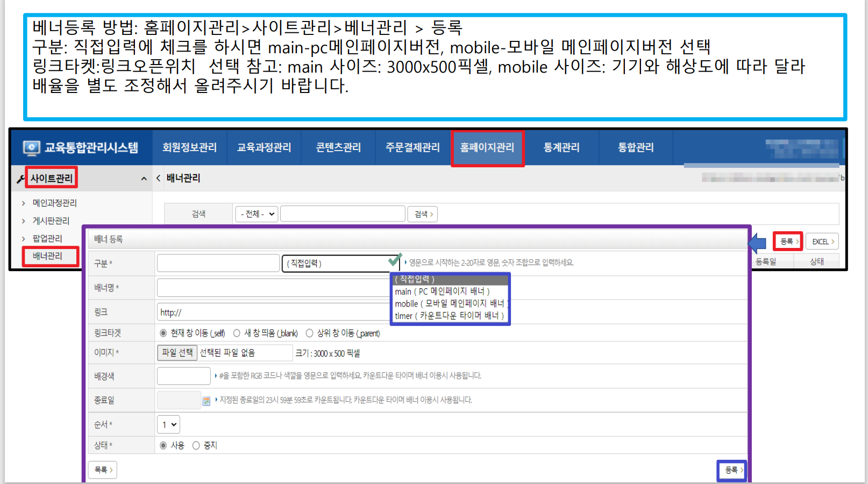Viewport: 868px width, 484px height.
Task: Open the 종료일 calendar picker icon
Action: pyautogui.click(x=206, y=401)
